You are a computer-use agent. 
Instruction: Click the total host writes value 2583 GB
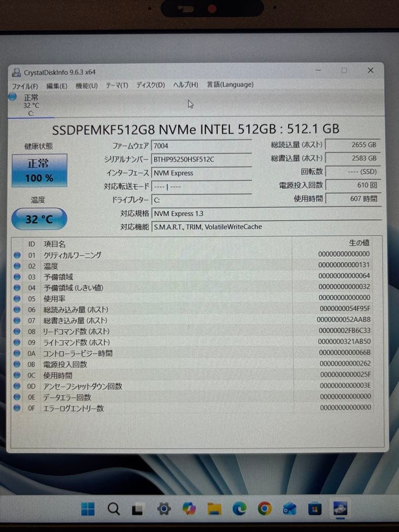pos(353,158)
